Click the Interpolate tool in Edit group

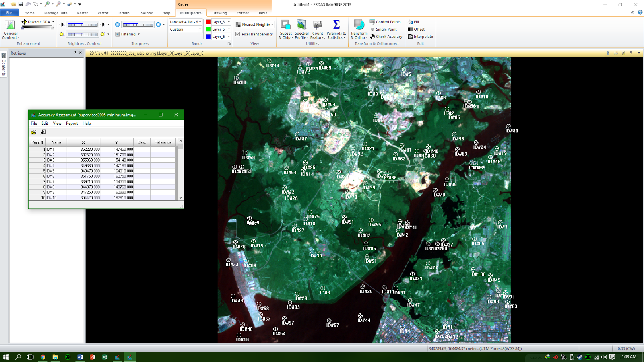click(x=421, y=36)
